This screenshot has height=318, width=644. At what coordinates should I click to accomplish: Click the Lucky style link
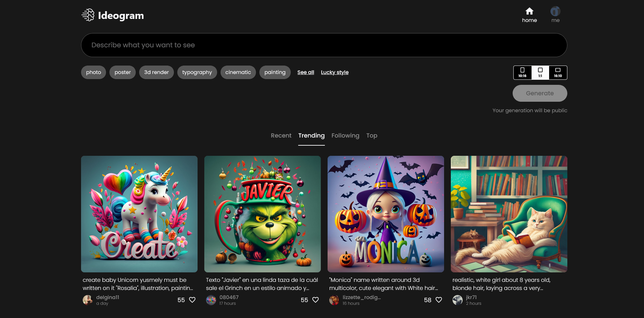tap(335, 72)
